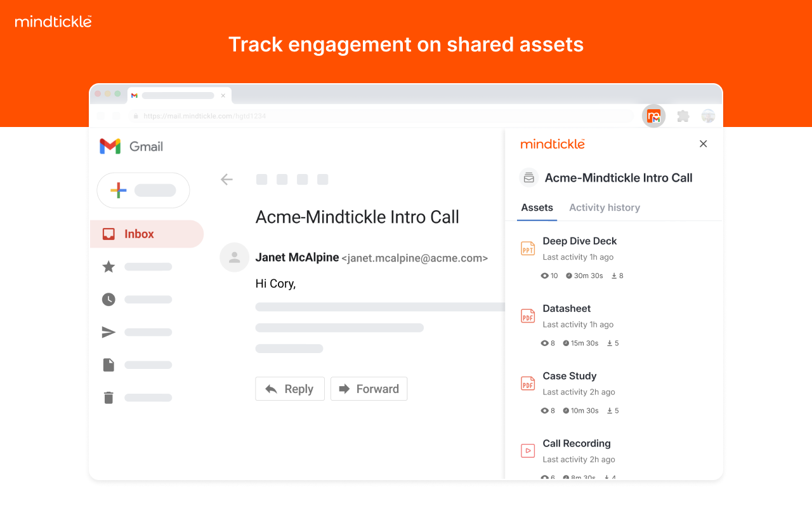The image size is (812, 508).
Task: Click the Drafts document icon
Action: (x=108, y=364)
